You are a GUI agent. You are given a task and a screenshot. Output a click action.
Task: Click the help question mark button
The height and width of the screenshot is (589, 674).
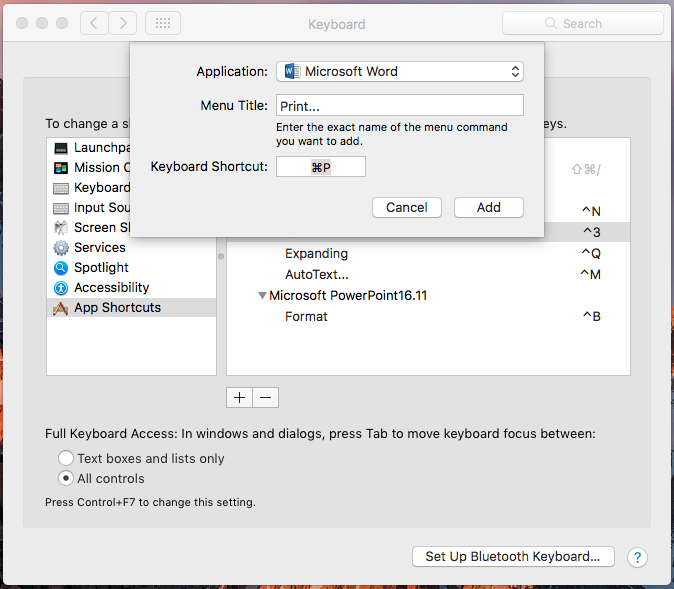(637, 557)
